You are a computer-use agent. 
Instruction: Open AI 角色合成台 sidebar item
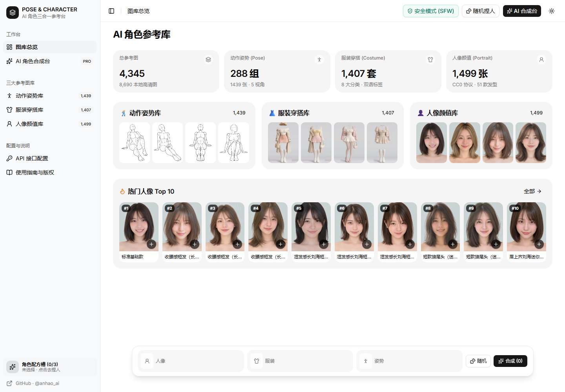(x=50, y=61)
